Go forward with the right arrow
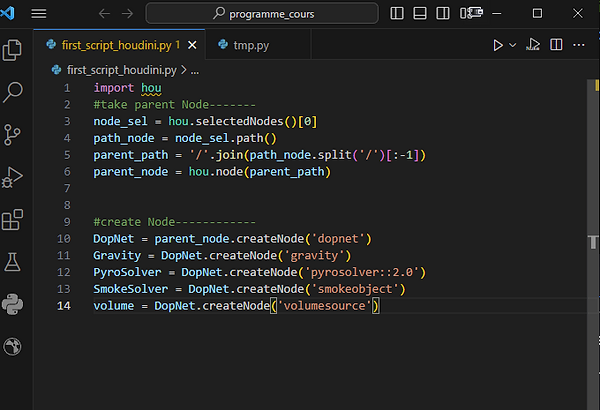 point(127,14)
